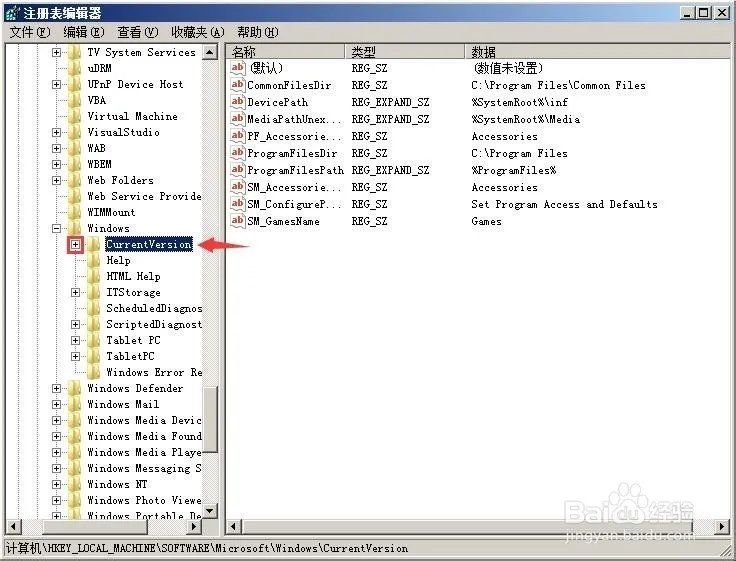Select the Windows Media Foundation key
This screenshot has width=736, height=561.
pyautogui.click(x=145, y=437)
